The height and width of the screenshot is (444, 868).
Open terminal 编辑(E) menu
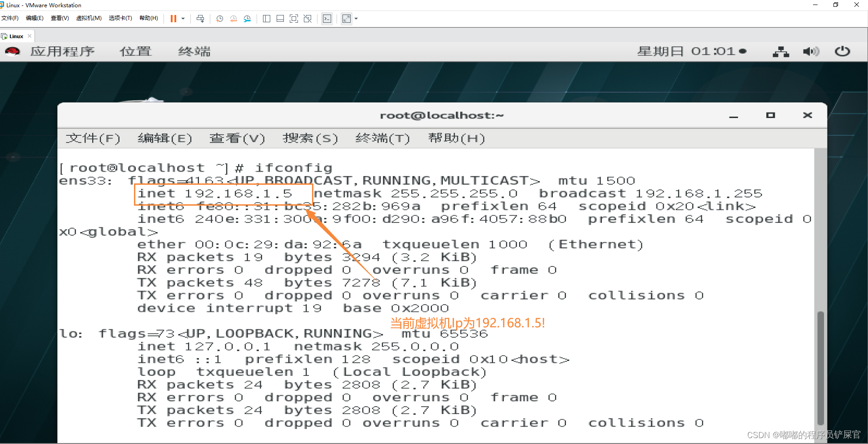(165, 138)
